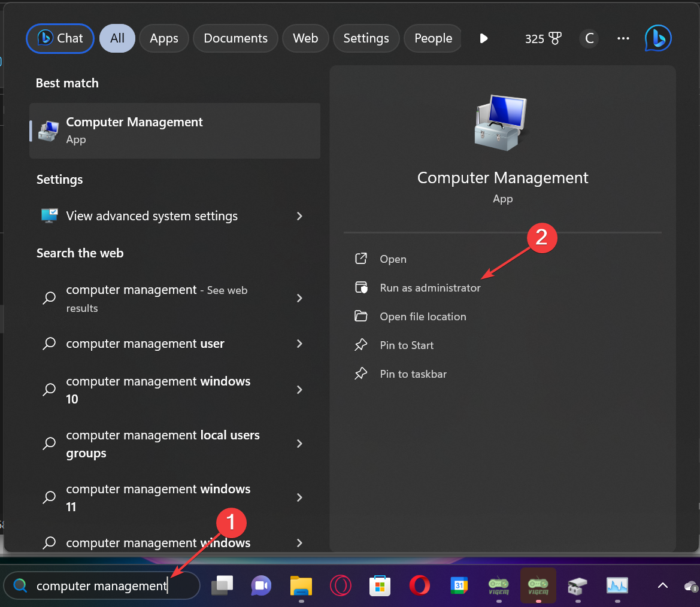Switch to the Apps filter tab
700x607 pixels.
click(163, 38)
